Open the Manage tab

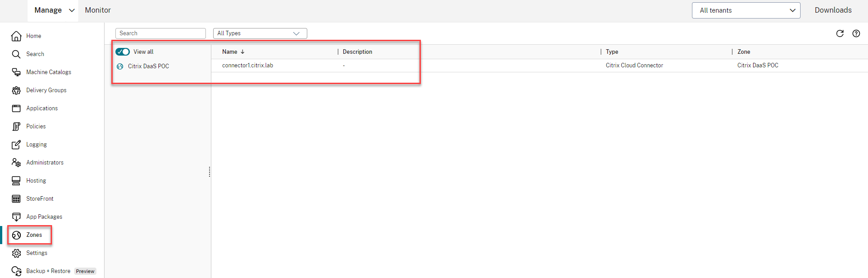pyautogui.click(x=48, y=10)
